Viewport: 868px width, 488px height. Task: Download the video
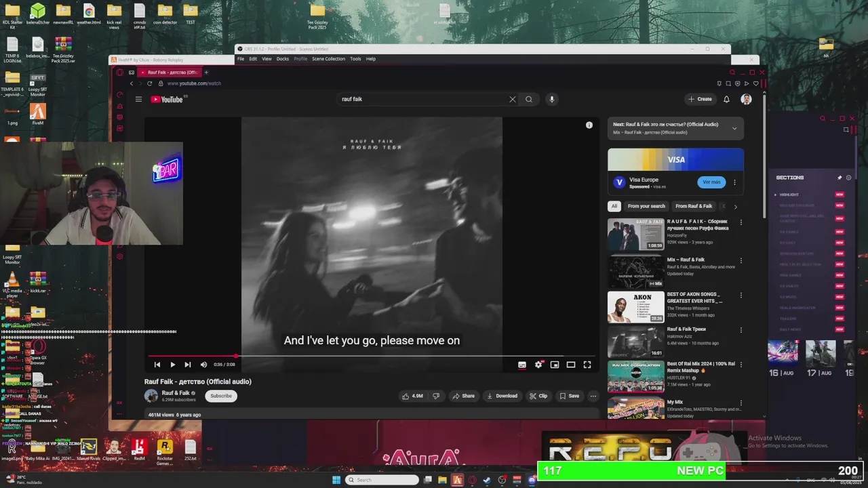point(502,396)
